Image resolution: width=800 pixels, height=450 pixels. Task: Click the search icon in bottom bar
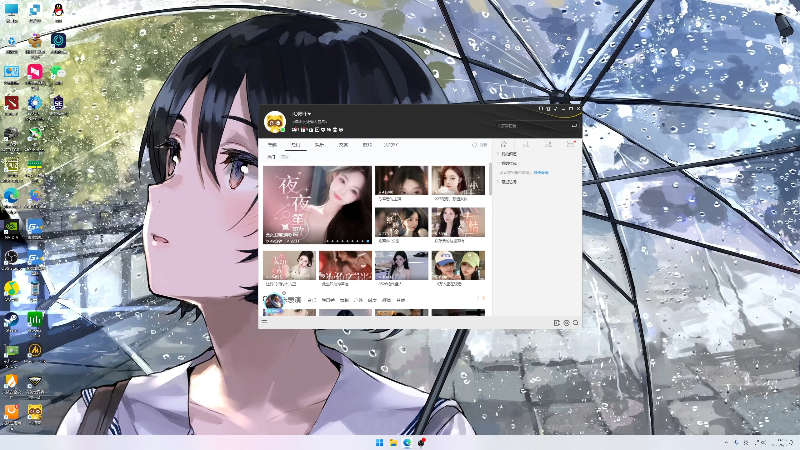coord(576,322)
